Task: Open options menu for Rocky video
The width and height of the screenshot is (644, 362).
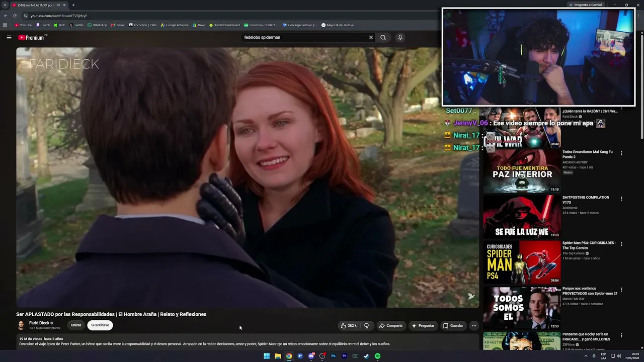Action: pyautogui.click(x=621, y=335)
